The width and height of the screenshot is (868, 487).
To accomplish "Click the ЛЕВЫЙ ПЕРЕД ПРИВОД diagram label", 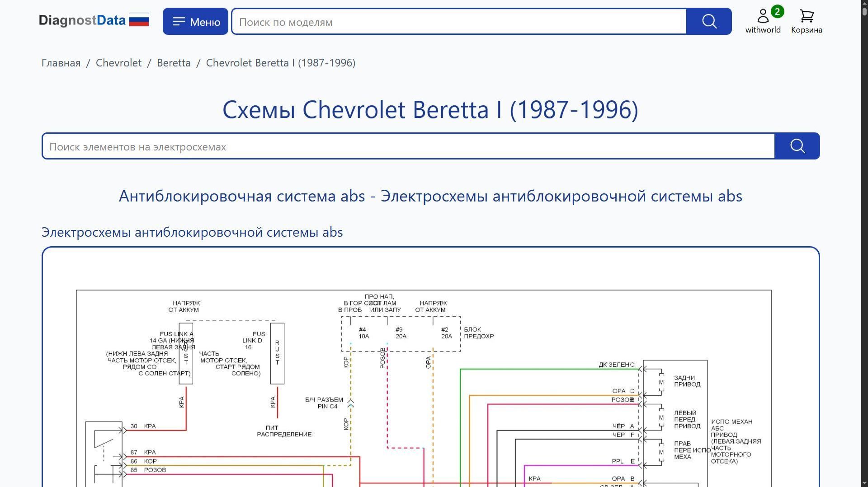I will 687,419.
